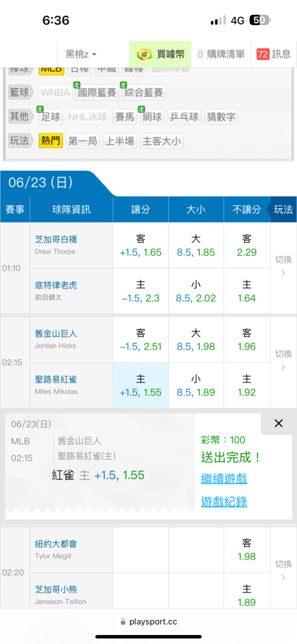Open the 72 訊息 messages badge

(273, 54)
